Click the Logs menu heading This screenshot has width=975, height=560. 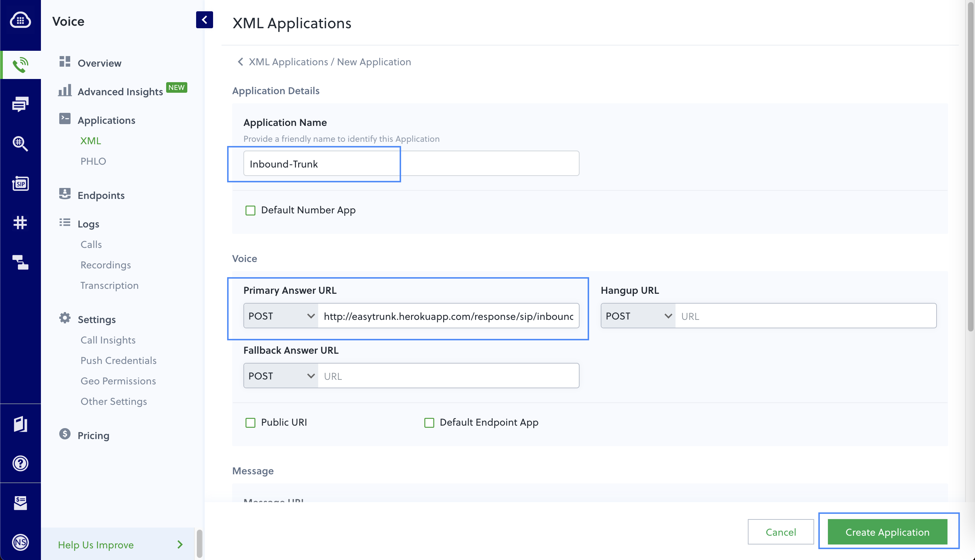pyautogui.click(x=89, y=224)
